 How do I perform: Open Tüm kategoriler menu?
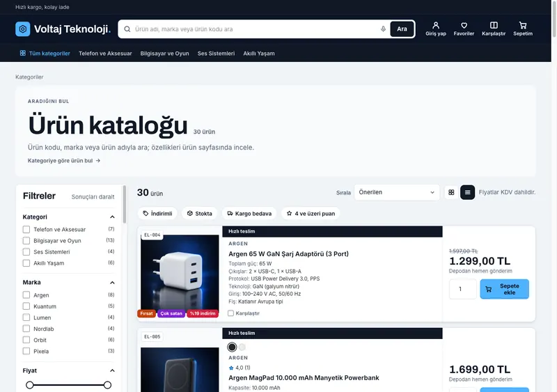pyautogui.click(x=45, y=54)
